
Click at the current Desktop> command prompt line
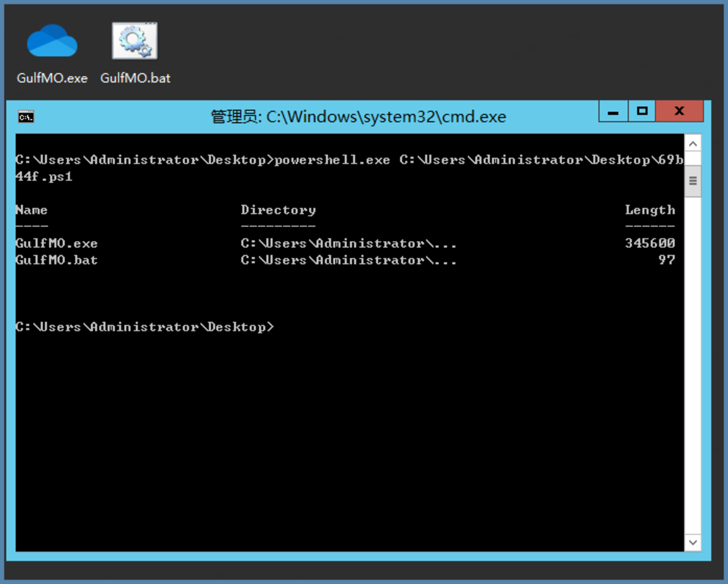145,327
